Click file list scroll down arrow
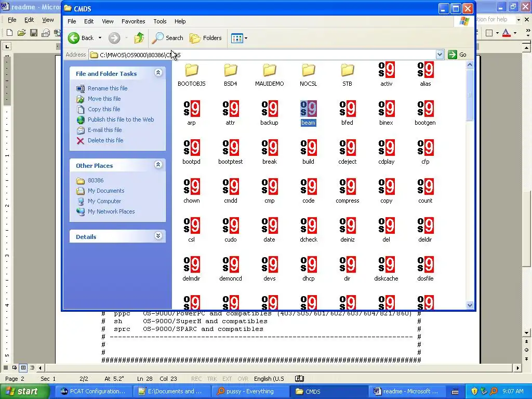The image size is (532, 399). [470, 305]
